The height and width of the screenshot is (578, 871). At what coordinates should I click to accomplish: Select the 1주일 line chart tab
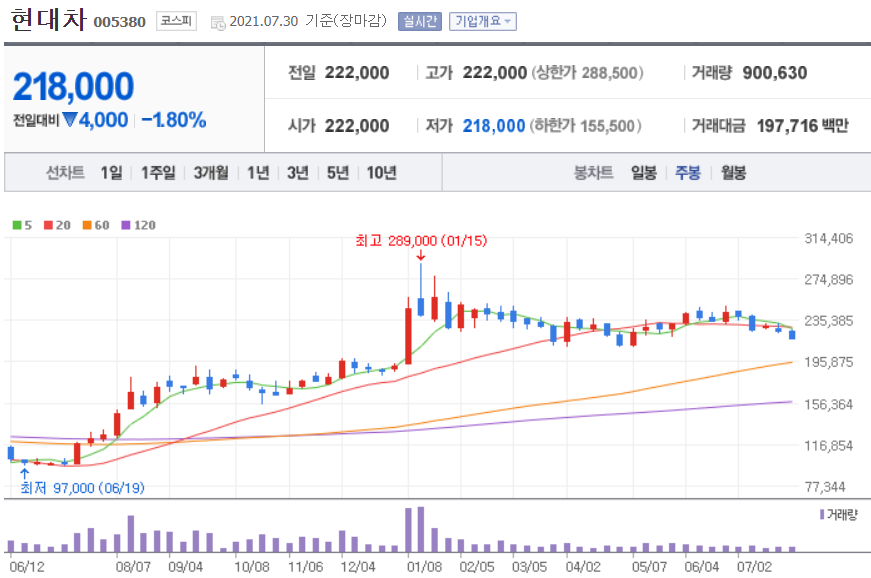click(x=158, y=173)
